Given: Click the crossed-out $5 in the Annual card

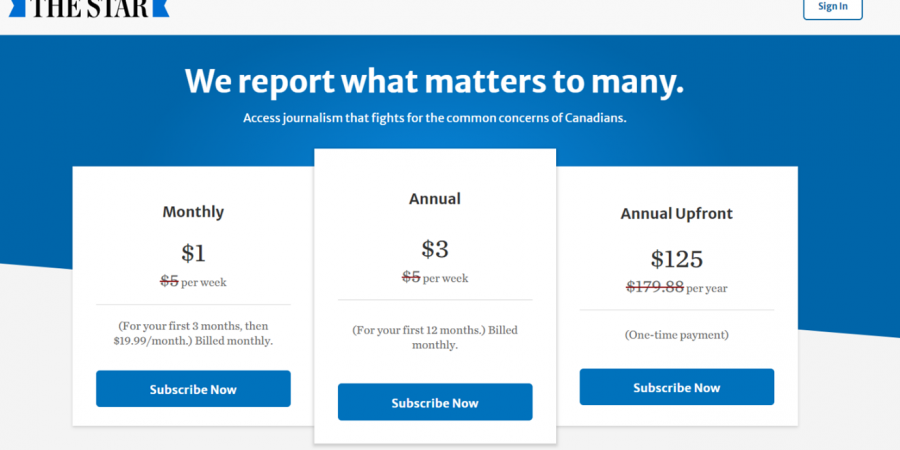Looking at the screenshot, I should pos(411,277).
